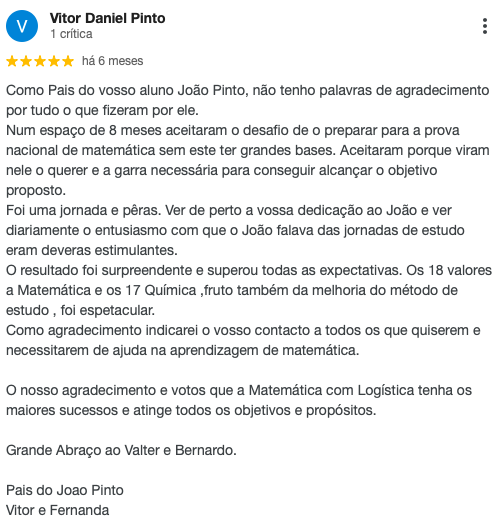Click the paragraph starting 'Como Pais do vosso aluno'

pos(248,100)
